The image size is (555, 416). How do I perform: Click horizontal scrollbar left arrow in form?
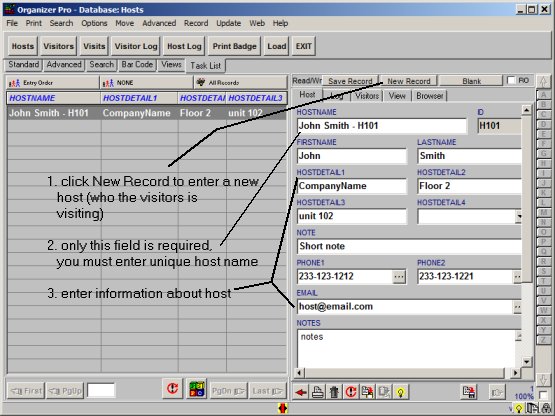click(299, 373)
